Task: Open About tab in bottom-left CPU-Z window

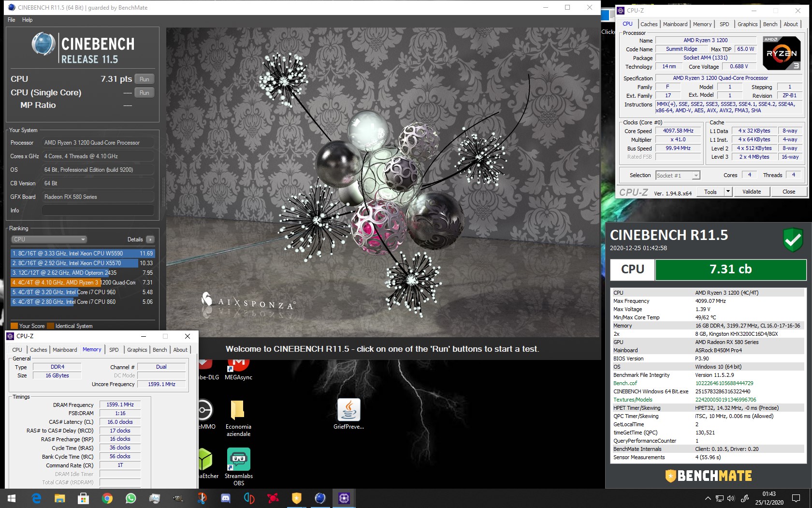Action: click(x=180, y=350)
